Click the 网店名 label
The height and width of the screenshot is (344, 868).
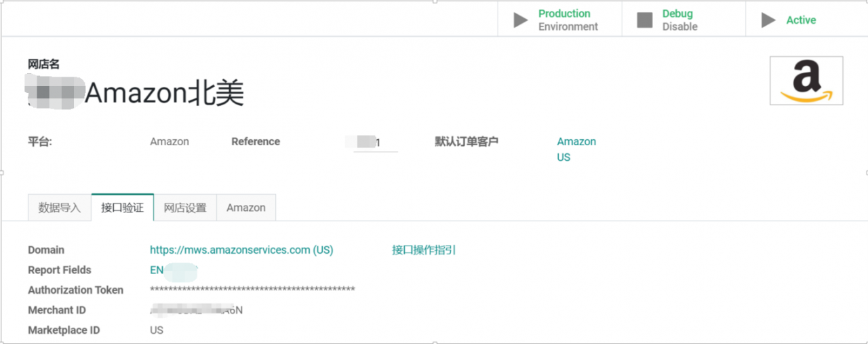click(x=44, y=64)
